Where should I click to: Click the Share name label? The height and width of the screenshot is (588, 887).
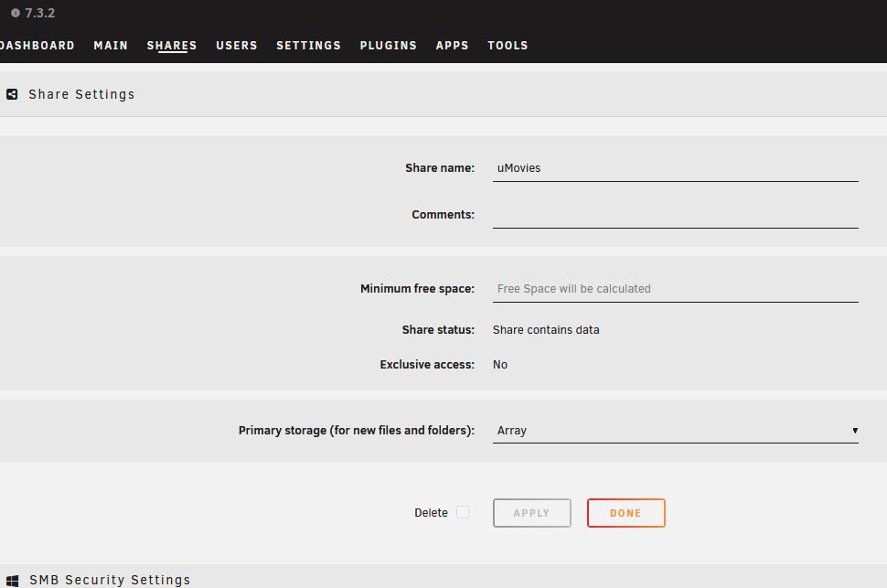click(x=440, y=168)
